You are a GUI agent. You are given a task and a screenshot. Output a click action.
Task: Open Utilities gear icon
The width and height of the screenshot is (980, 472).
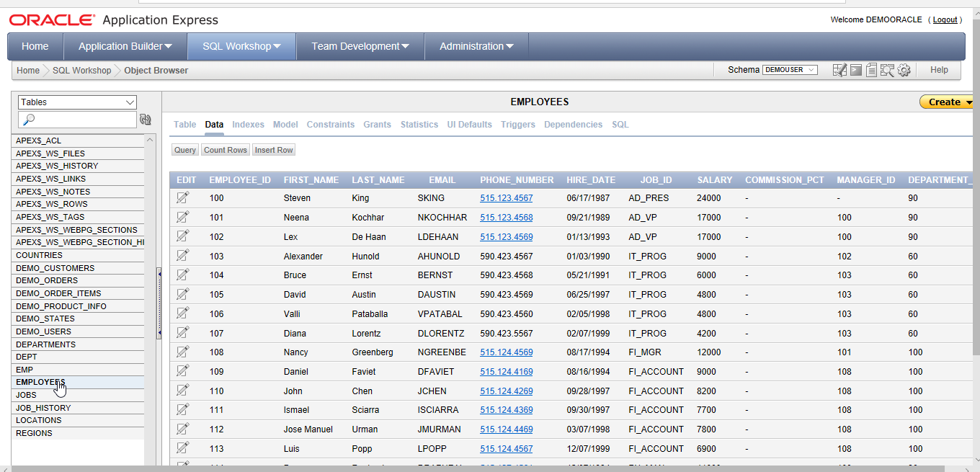tap(904, 70)
